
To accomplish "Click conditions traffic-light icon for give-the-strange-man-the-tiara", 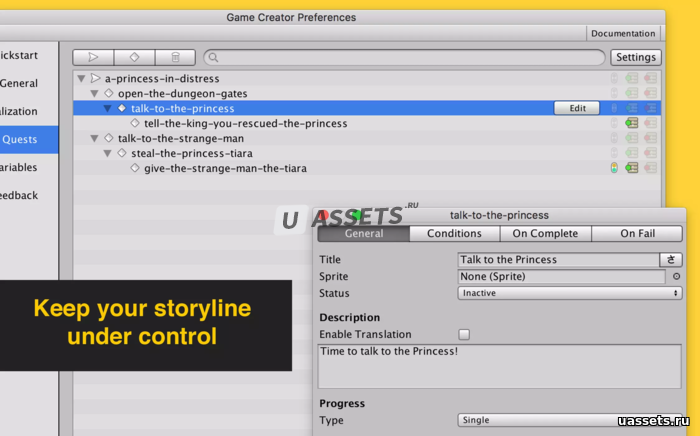I will click(x=614, y=168).
